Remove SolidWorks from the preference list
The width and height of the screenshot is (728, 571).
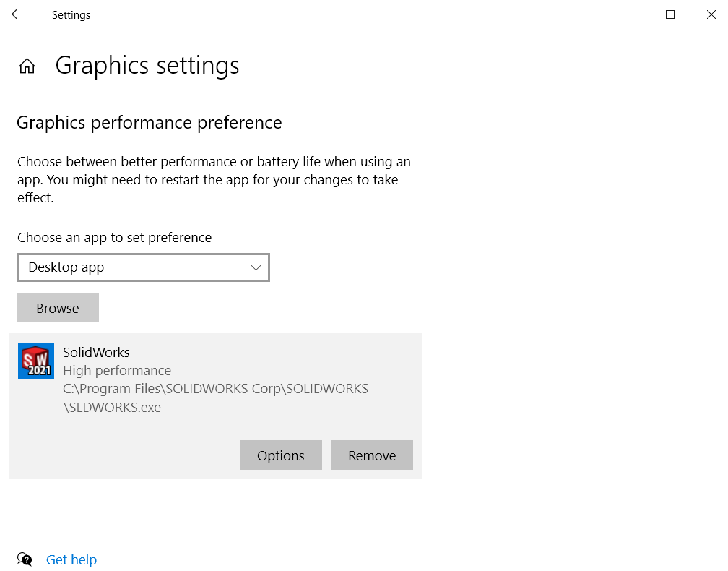coord(372,455)
